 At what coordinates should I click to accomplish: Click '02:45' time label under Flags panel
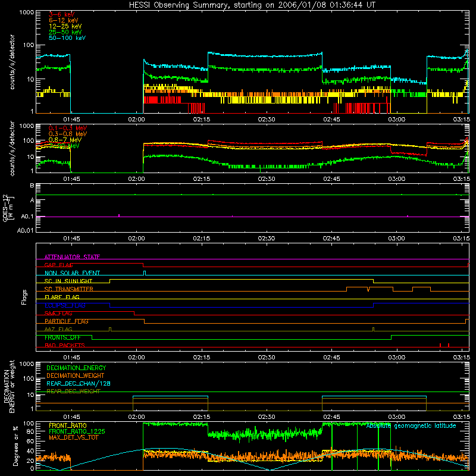[x=331, y=358]
